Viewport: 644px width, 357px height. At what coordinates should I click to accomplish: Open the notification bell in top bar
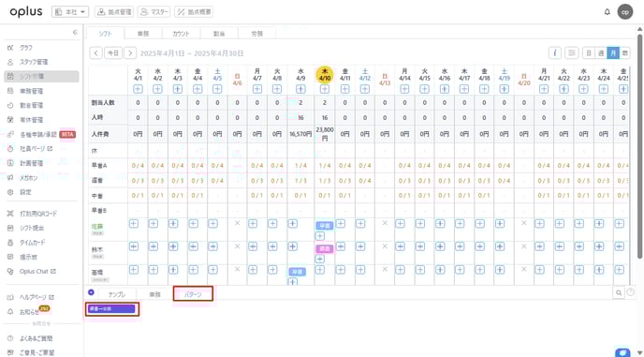607,12
